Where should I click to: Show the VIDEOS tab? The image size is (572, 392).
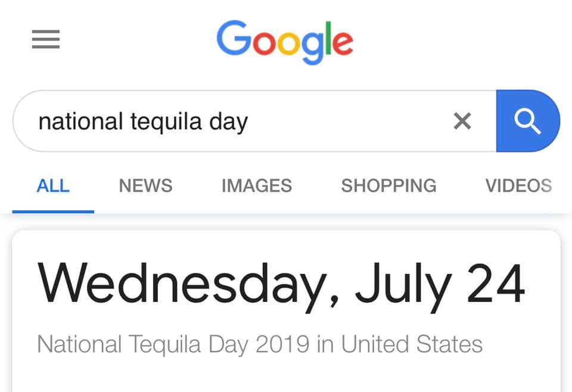[x=518, y=186]
